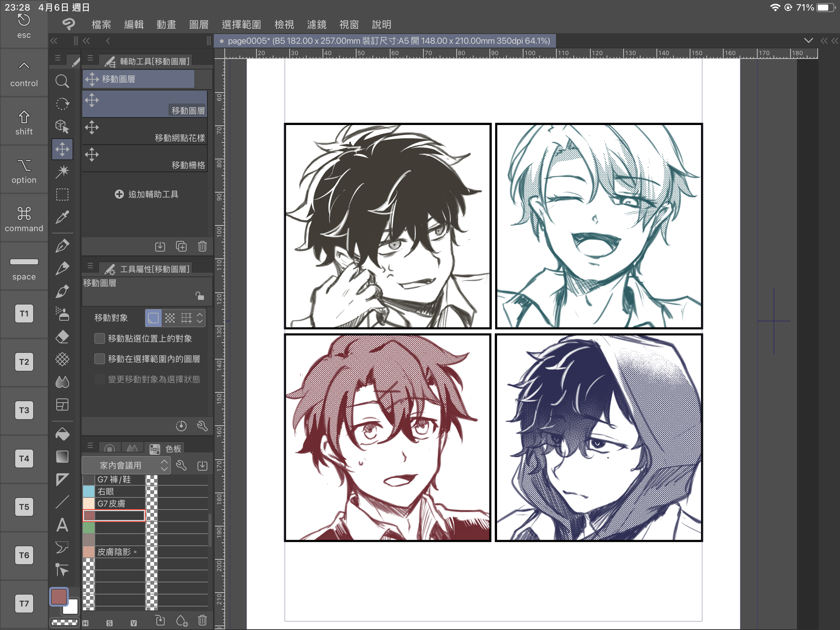This screenshot has width=840, height=630.
Task: Open tool property wrench settings
Action: (x=202, y=426)
